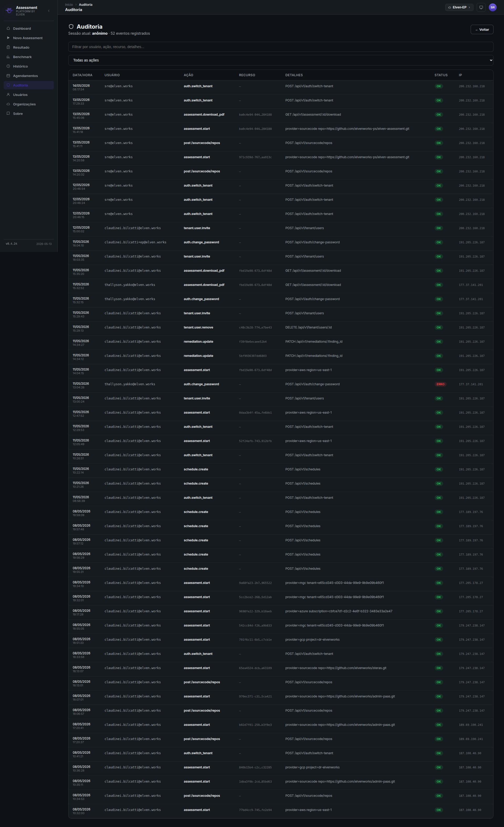
Task: Click the monitor icon in top bar
Action: pos(481,7)
